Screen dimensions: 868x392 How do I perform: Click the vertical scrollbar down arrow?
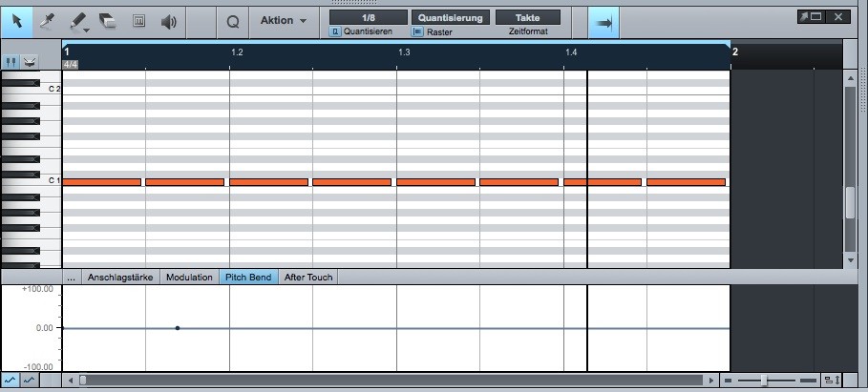[851, 259]
